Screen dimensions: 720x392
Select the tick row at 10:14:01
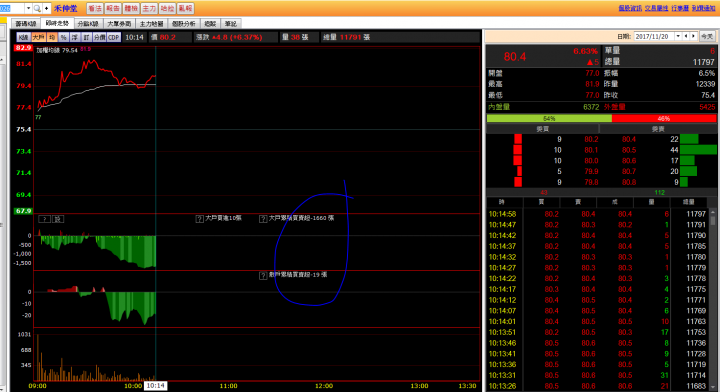(597, 321)
